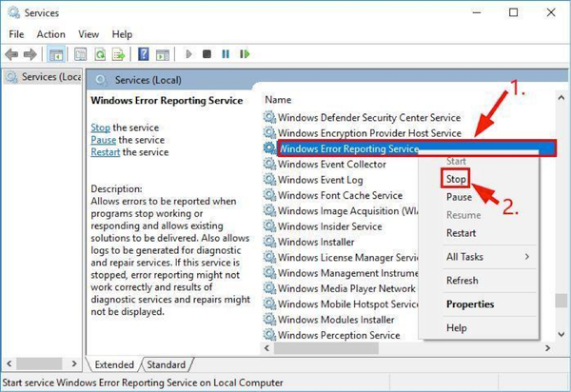Select the Windows Event Log row

click(x=320, y=180)
